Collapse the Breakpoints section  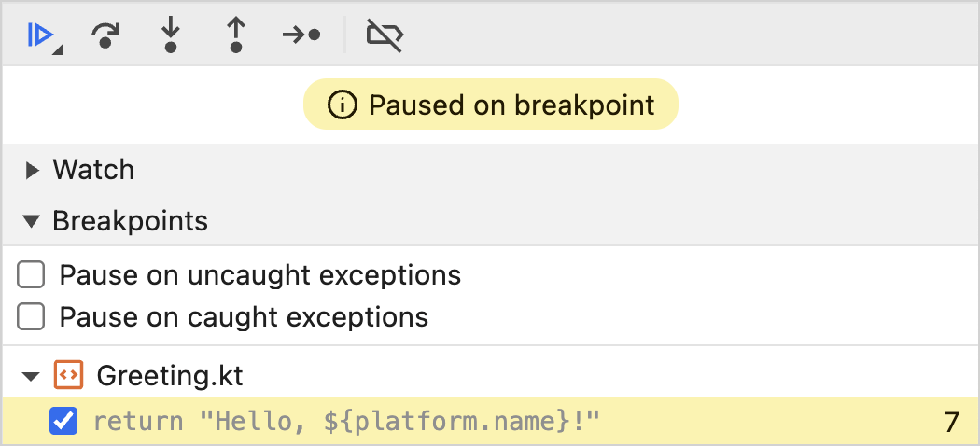tap(33, 221)
